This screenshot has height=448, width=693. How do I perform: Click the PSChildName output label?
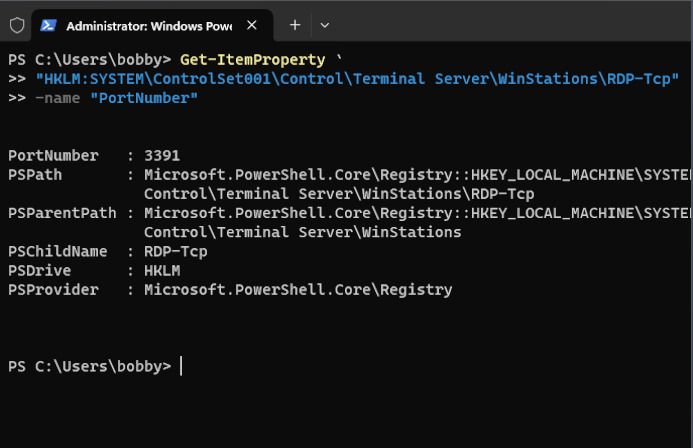coord(57,251)
